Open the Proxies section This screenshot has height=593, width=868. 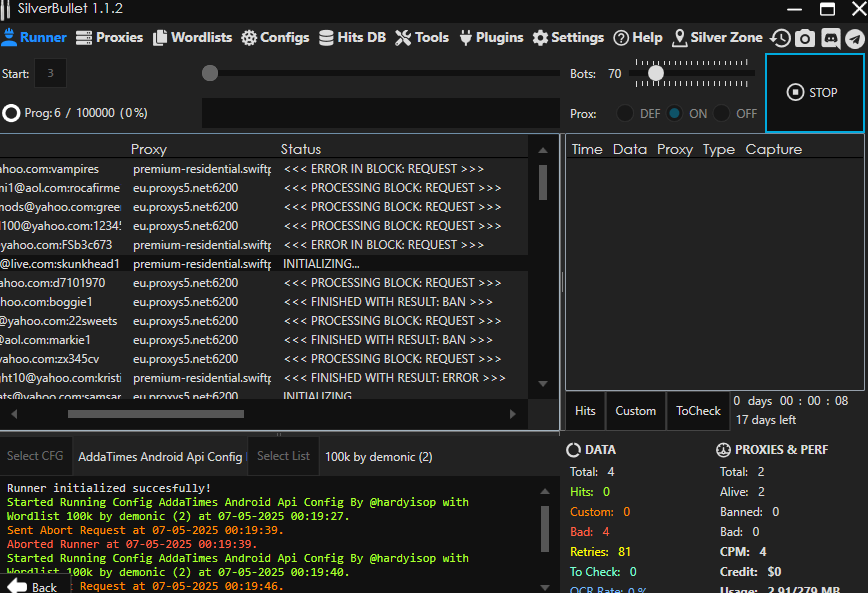tap(110, 38)
